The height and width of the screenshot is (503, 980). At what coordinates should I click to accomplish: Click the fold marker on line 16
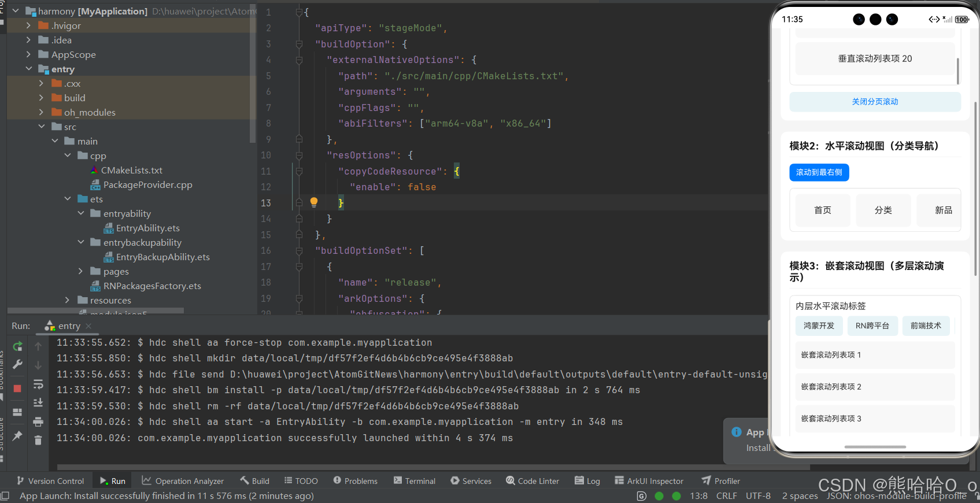coord(299,250)
